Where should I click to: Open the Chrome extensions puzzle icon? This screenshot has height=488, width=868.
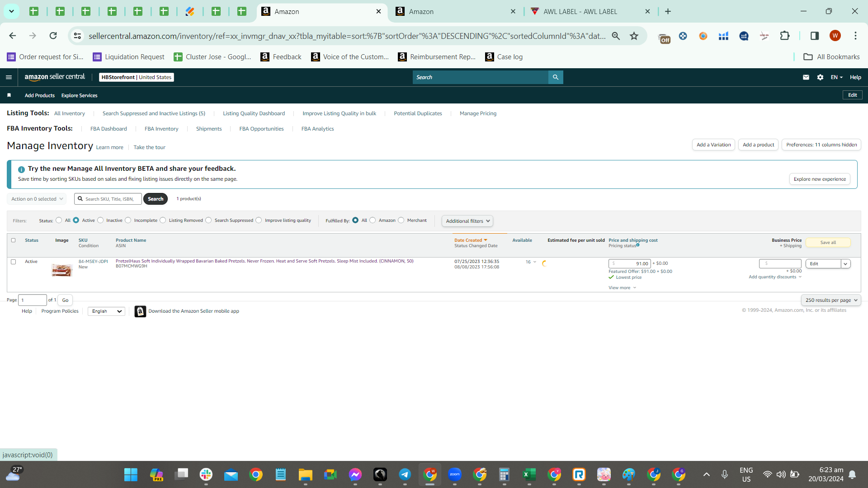point(785,36)
